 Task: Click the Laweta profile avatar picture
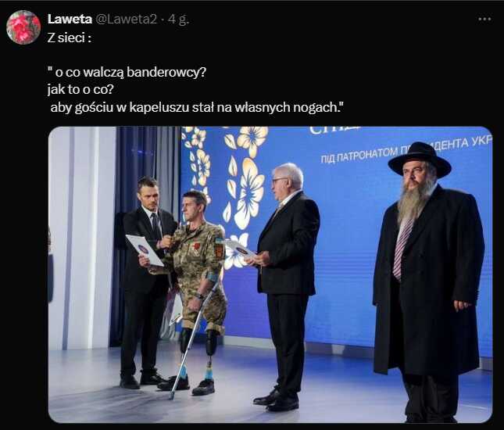coord(23,27)
